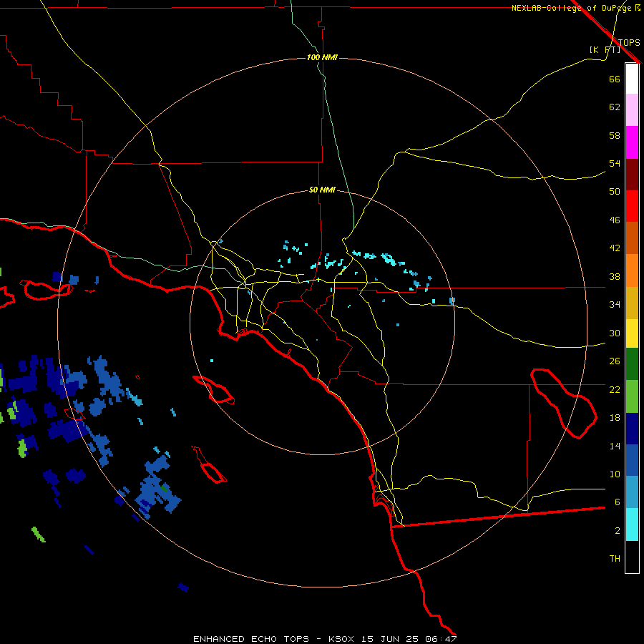Click the 18 legend value

coord(615,418)
